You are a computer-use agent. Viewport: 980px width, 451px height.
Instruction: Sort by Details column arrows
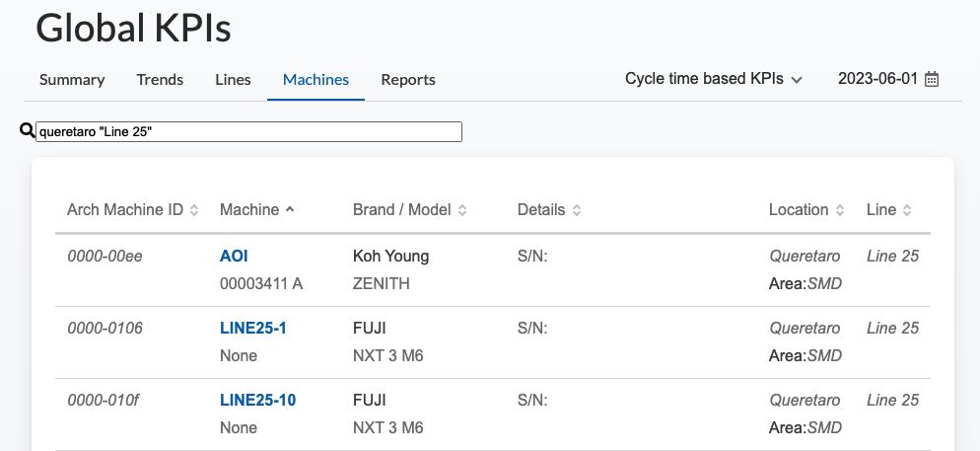click(x=577, y=210)
